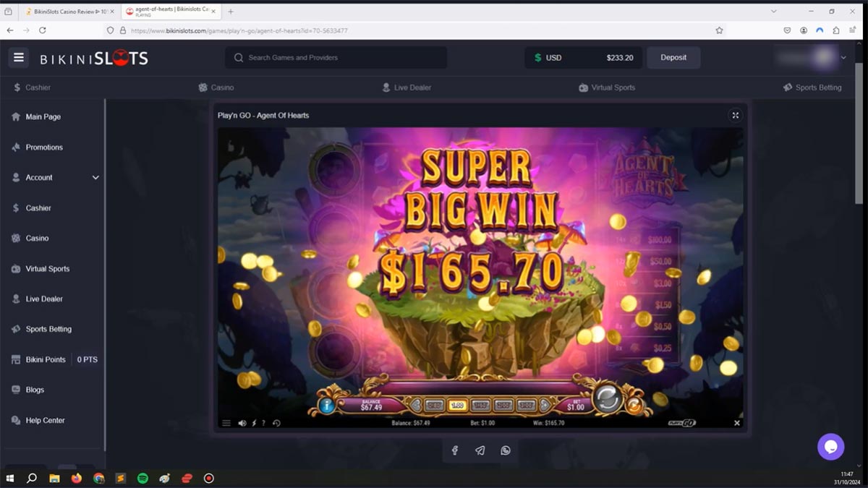The width and height of the screenshot is (868, 488).
Task: Toggle the fast play lightning icon
Action: point(254,424)
